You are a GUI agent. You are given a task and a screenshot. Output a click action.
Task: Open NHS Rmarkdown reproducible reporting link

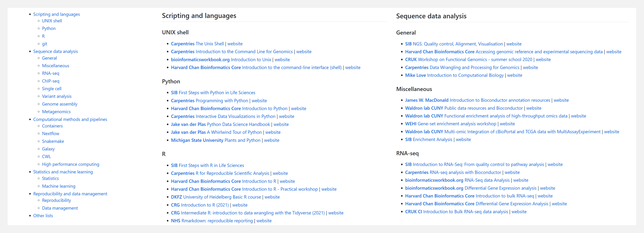[x=212, y=221]
